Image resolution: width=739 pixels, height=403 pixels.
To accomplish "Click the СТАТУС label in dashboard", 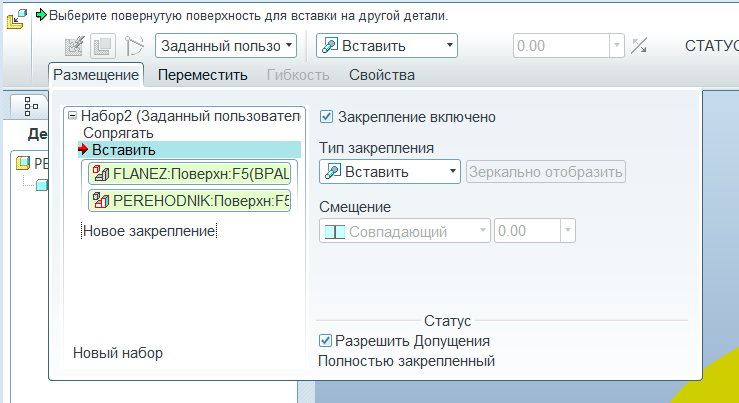I will [711, 46].
